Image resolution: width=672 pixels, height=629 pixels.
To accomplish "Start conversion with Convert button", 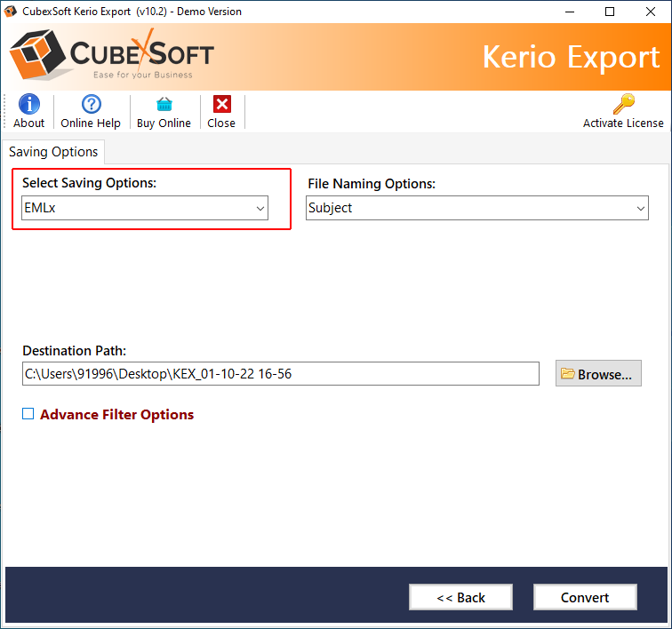I will tap(585, 597).
